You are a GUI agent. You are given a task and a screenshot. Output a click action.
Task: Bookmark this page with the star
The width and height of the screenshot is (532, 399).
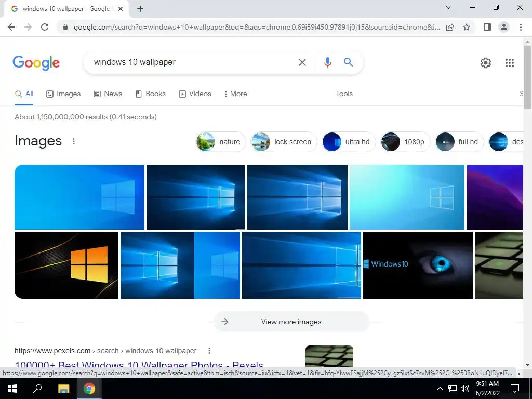[467, 27]
